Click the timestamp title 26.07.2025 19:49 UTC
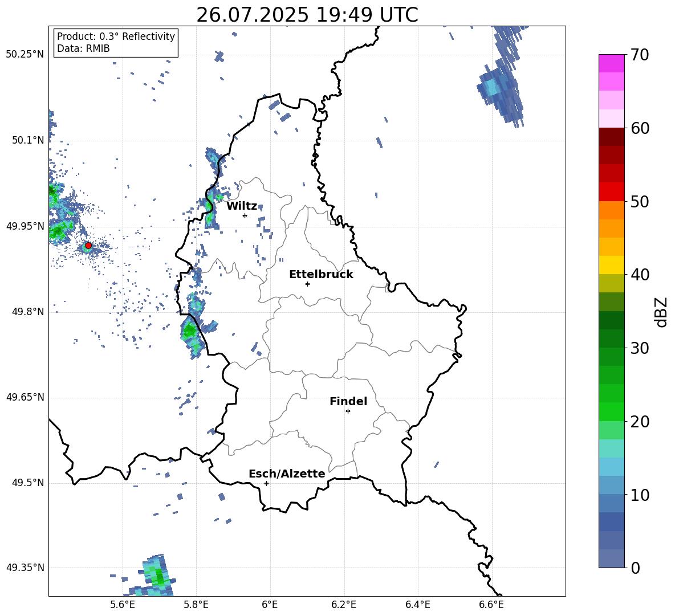 point(307,15)
